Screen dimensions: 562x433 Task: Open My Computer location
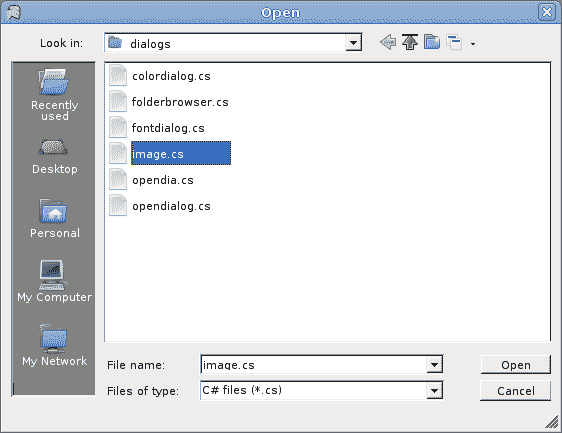[54, 282]
